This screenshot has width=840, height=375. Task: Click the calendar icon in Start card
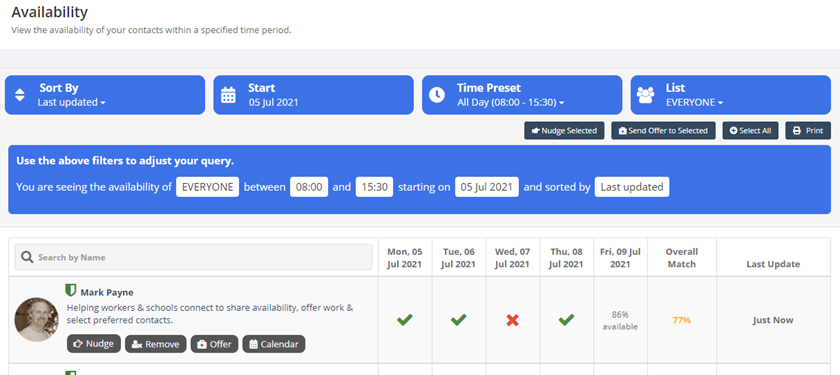[229, 95]
